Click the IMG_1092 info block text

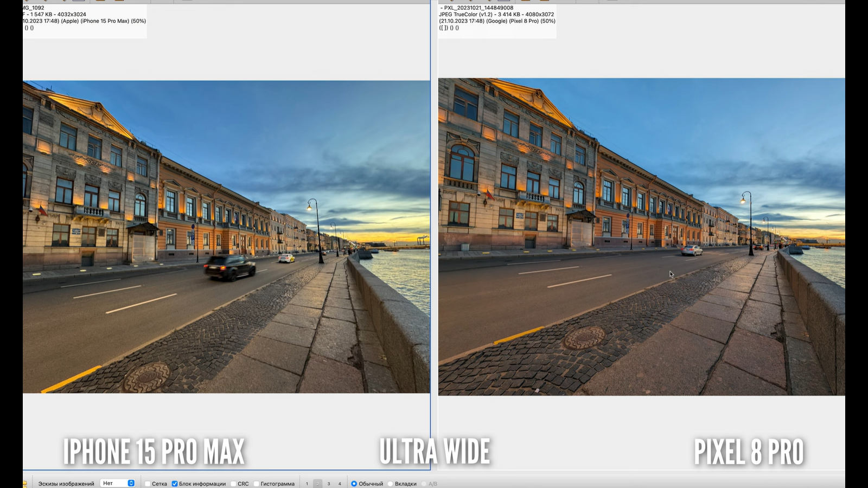[85, 18]
